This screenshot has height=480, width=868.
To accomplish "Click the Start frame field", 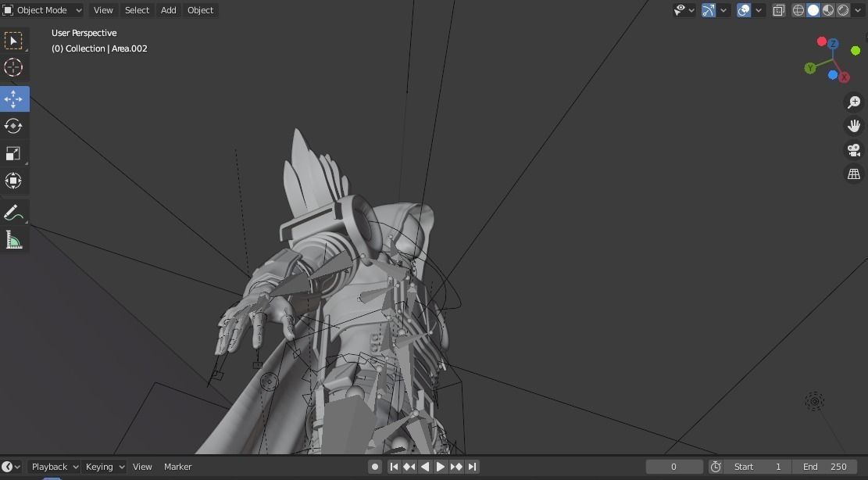I will pos(757,467).
